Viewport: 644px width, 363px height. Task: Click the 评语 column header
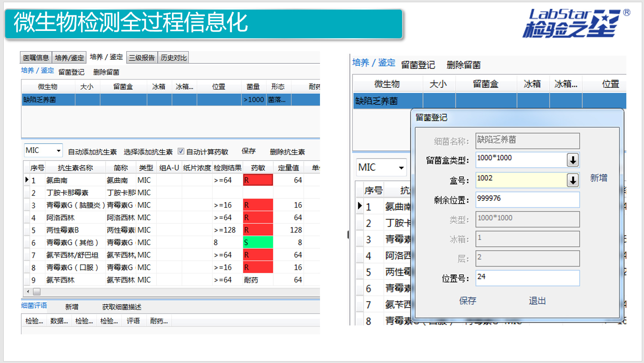coord(133,321)
